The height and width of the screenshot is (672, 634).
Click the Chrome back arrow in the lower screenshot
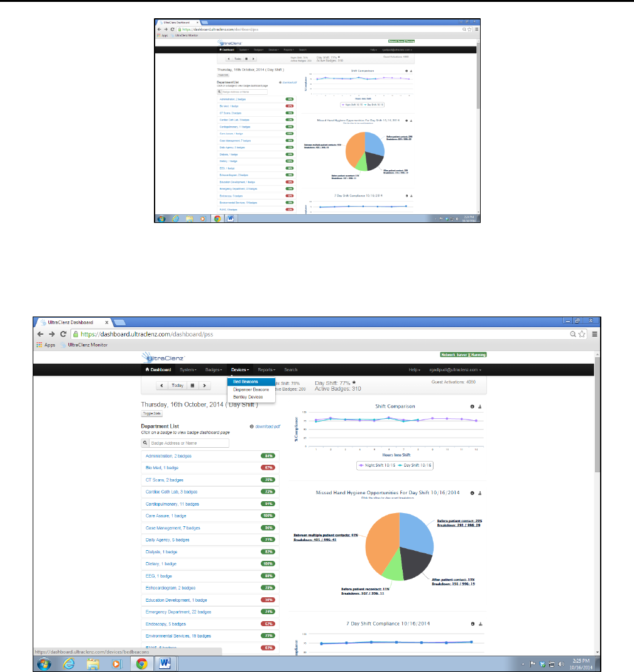click(40, 334)
